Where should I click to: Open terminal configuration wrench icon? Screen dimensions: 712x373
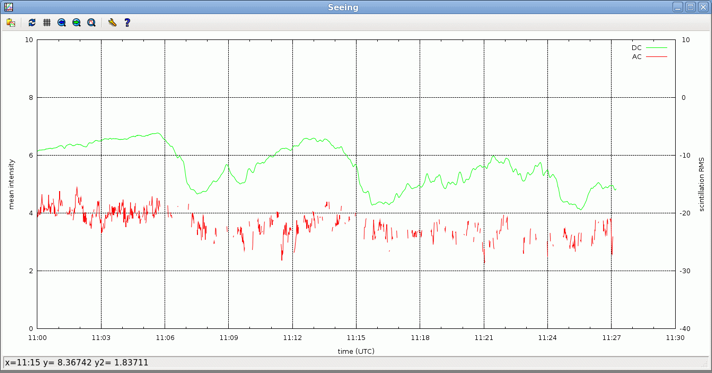pyautogui.click(x=112, y=22)
